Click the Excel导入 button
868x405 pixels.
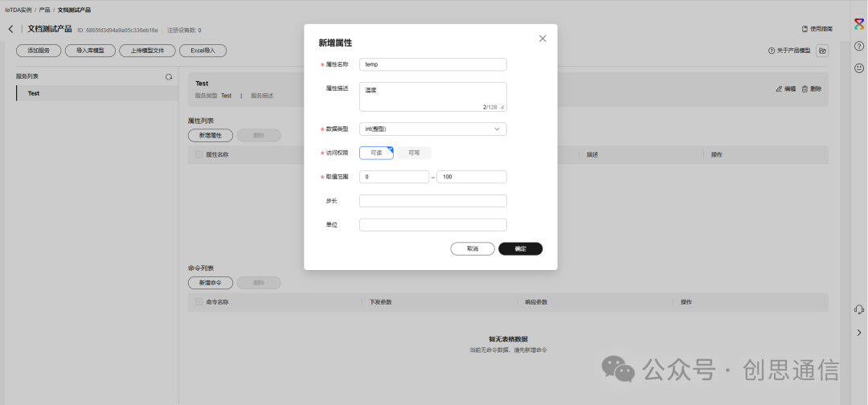(x=203, y=51)
